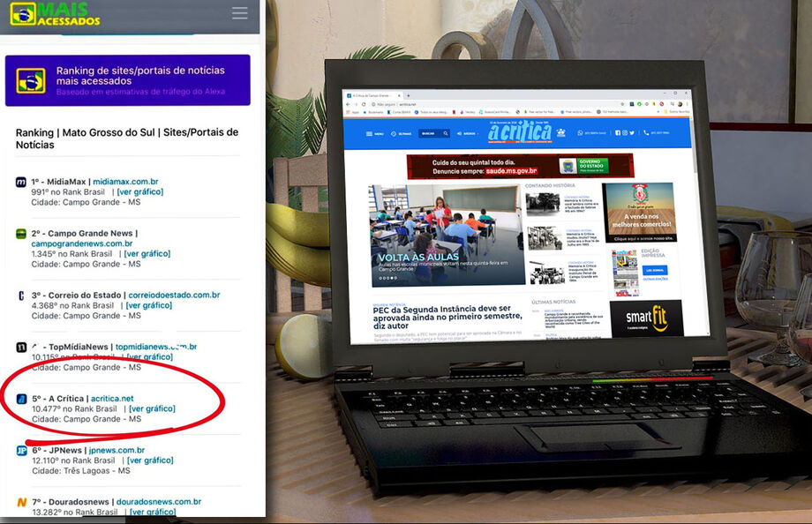The image size is (812, 524).
Task: Open the PEC da Segunda Instância headline
Action: point(447,317)
